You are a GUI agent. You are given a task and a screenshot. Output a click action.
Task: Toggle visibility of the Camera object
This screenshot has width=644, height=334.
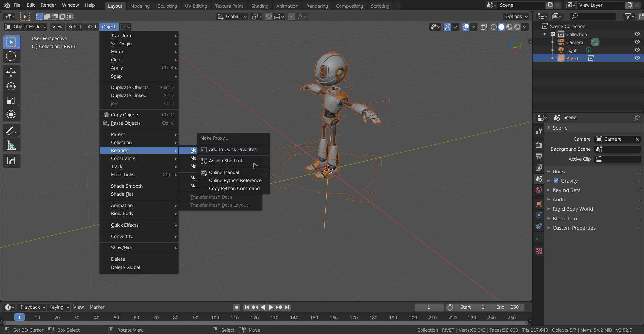click(x=637, y=42)
